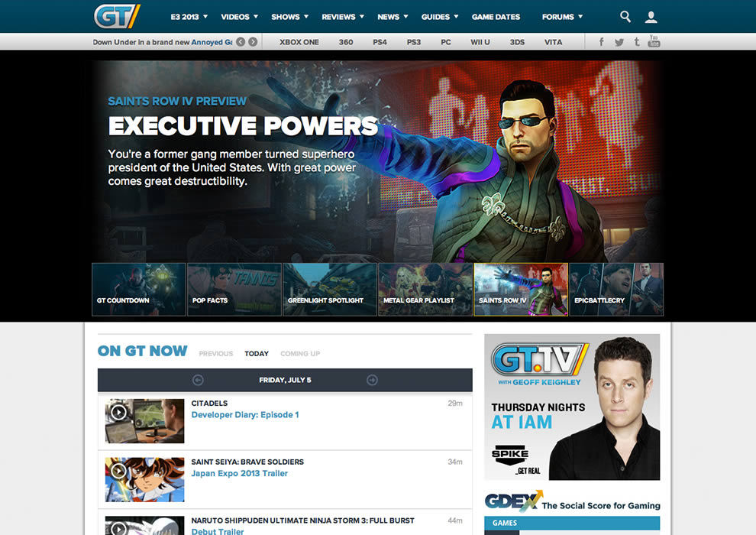Select the PS3 platform link

point(414,42)
